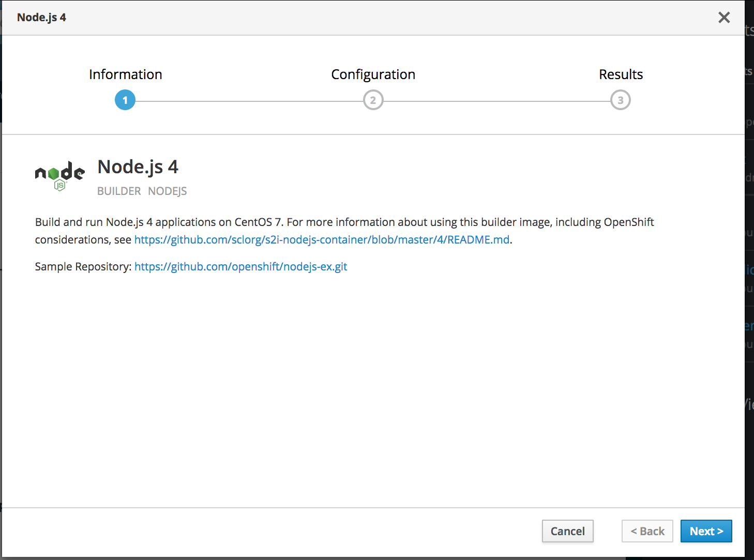Viewport: 754px width, 560px height.
Task: Click the Sample Repository label
Action: (83, 267)
